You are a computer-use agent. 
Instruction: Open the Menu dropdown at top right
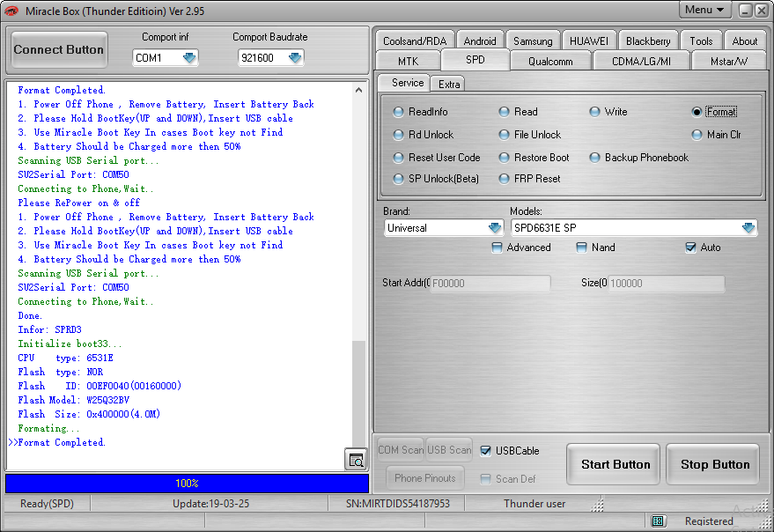(704, 10)
